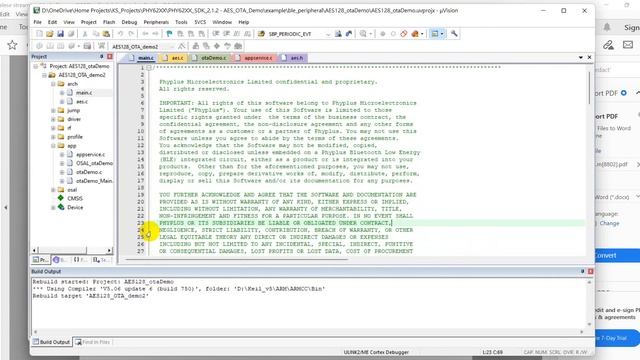
Task: Click the Copy icon in the toolbar
Action: (96, 34)
